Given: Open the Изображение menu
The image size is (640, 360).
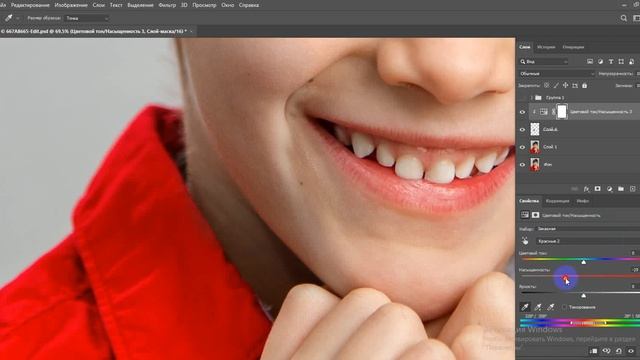Looking at the screenshot, I should 71,5.
